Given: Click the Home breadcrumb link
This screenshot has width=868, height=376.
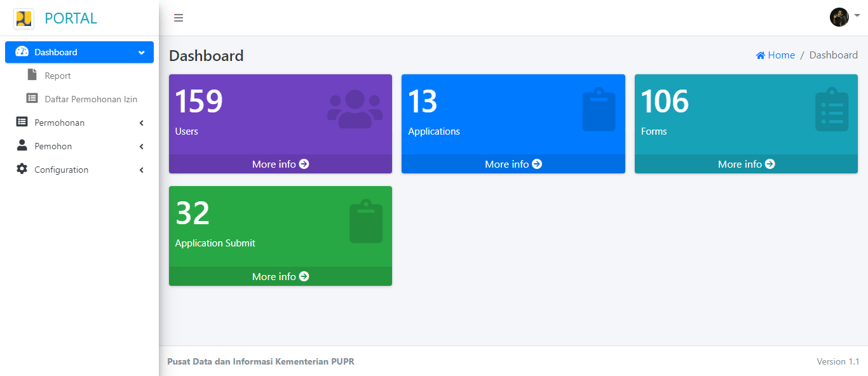Looking at the screenshot, I should pyautogui.click(x=775, y=55).
